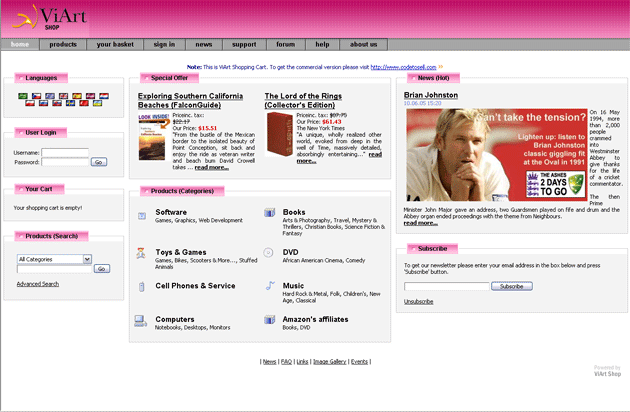Image resolution: width=630 pixels, height=412 pixels.
Task: Click Go button in User Login
Action: point(99,162)
